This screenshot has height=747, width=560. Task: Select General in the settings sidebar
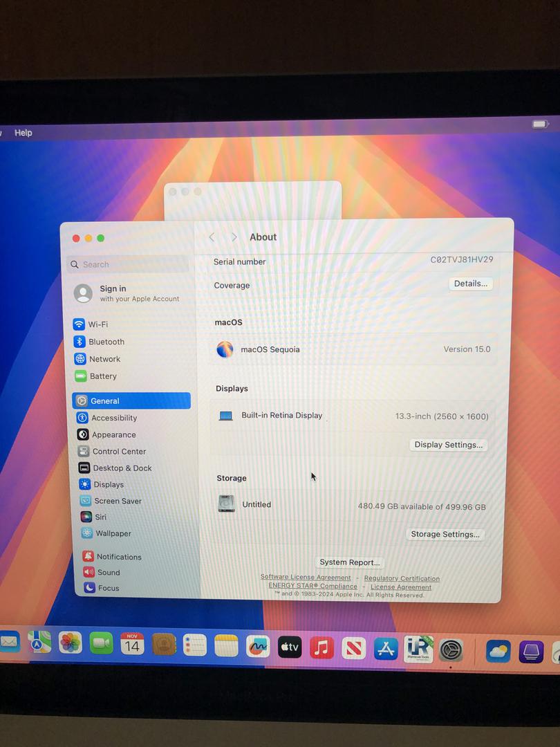click(131, 400)
